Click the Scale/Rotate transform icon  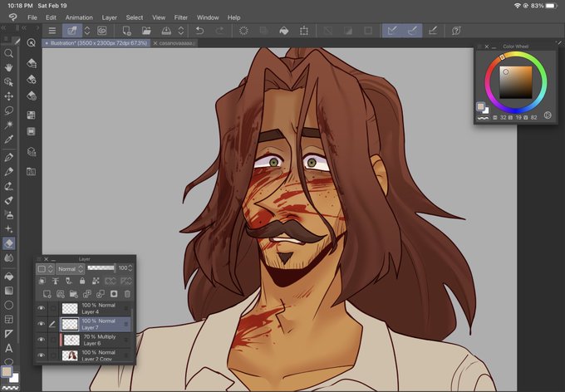(304, 31)
